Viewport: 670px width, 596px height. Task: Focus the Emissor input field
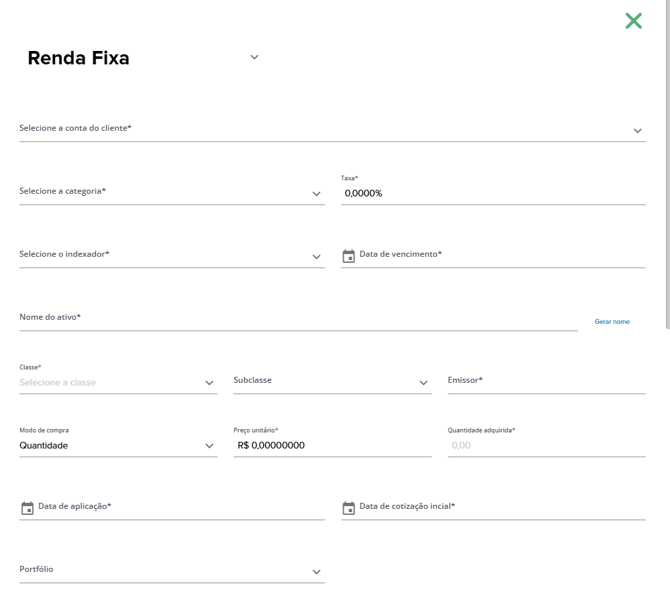click(547, 381)
